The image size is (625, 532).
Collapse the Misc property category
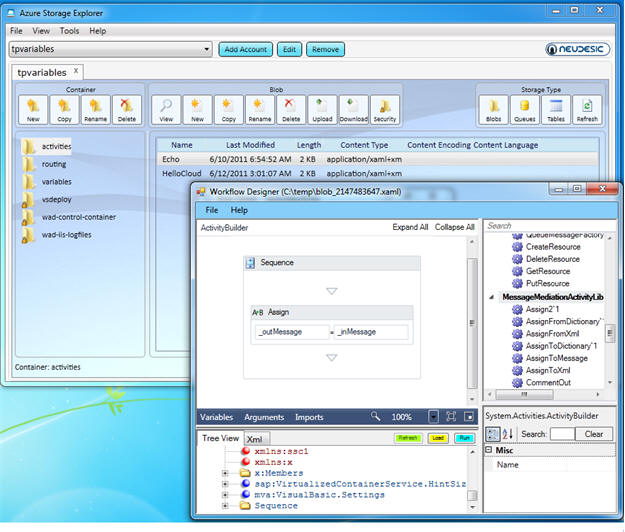[x=489, y=450]
